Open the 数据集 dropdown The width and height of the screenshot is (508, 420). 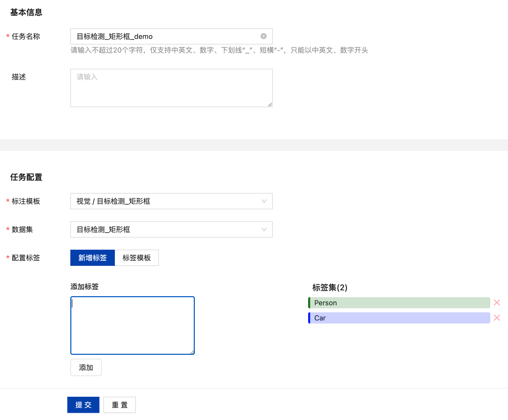171,229
